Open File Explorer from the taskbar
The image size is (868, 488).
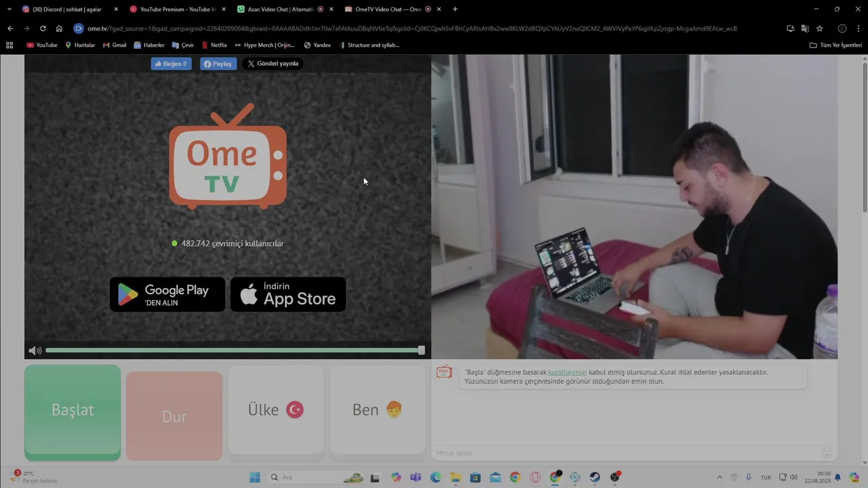[x=456, y=477]
